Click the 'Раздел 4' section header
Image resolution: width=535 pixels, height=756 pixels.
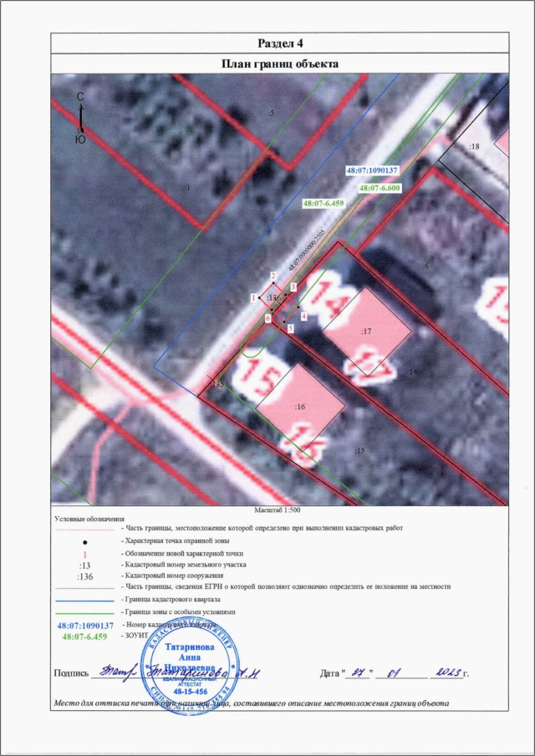[x=283, y=43]
